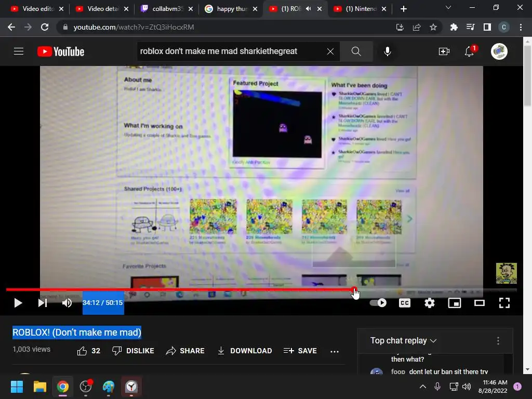
Task: Click the channel watermark thumbnail on video
Action: pyautogui.click(x=506, y=273)
